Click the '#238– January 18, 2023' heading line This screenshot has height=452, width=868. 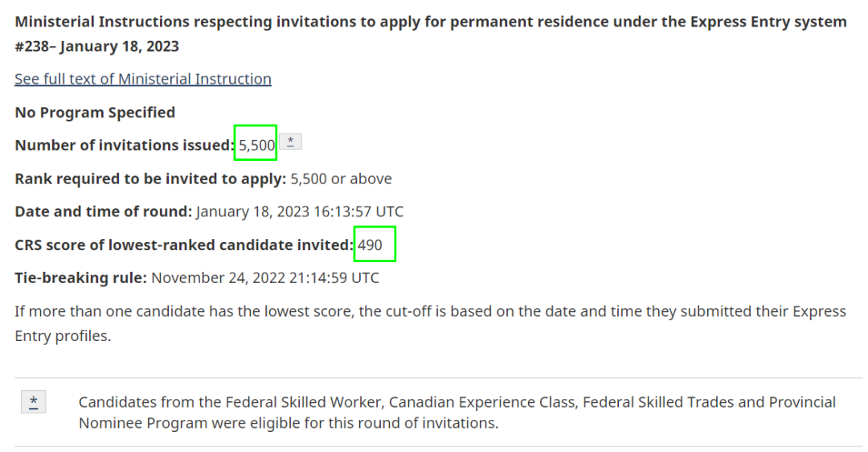97,47
